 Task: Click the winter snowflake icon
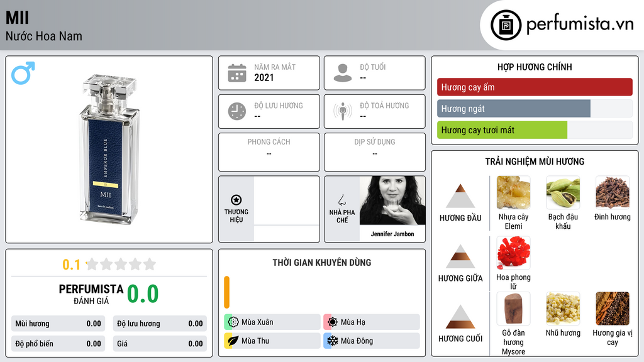point(333,341)
